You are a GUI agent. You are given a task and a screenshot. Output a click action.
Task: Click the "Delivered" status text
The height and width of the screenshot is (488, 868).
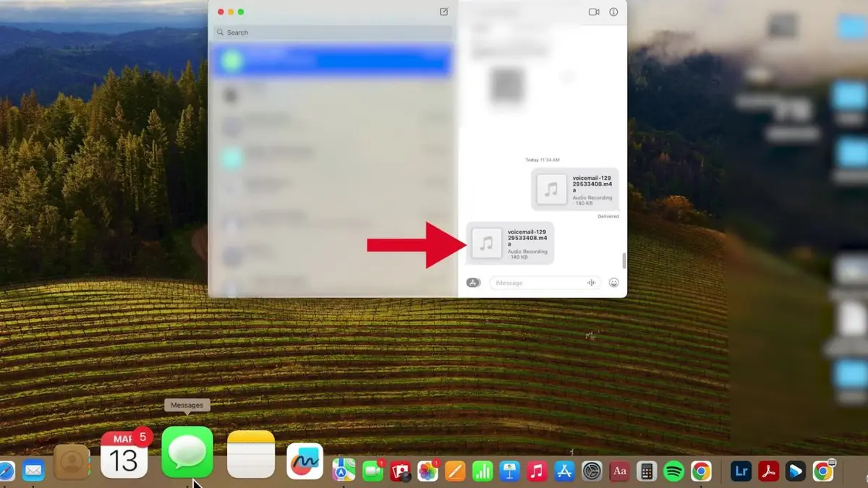tap(608, 216)
